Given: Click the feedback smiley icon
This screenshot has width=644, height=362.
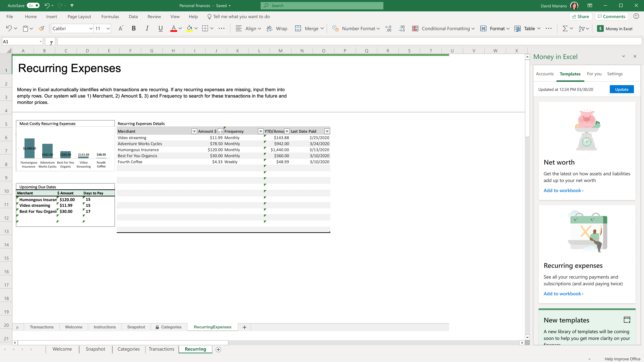Looking at the screenshot, I should (x=636, y=16).
